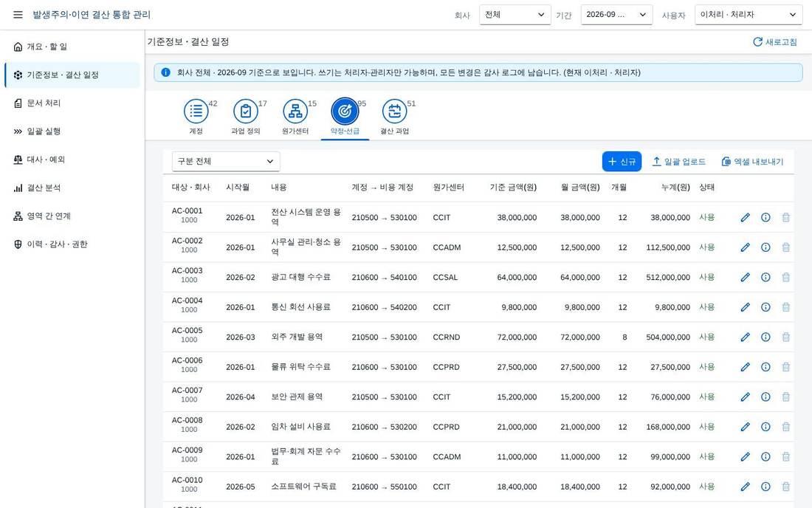812x508 pixels.
Task: Delete row AC-0007 with trash icon
Action: click(x=785, y=397)
